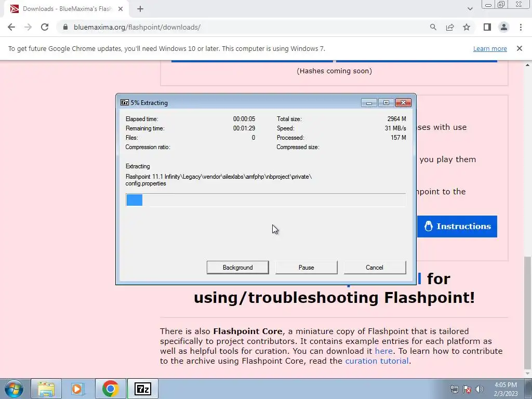Viewport: 532px width, 399px height.
Task: Open the zoom magnifier icon in address bar
Action: (x=433, y=27)
